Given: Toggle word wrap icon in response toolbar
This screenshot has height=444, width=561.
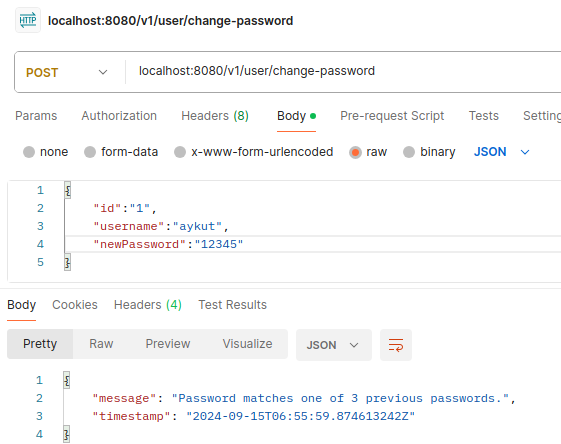Looking at the screenshot, I should pyautogui.click(x=396, y=345).
